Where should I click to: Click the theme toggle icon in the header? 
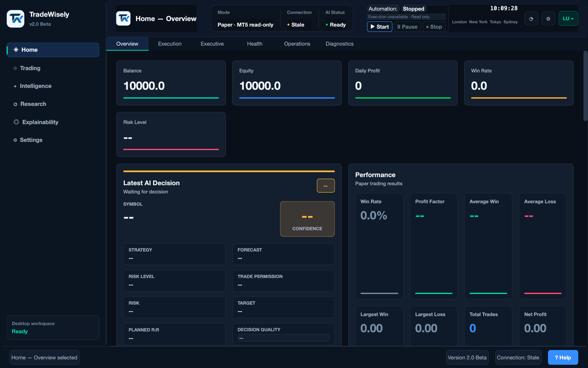point(531,19)
